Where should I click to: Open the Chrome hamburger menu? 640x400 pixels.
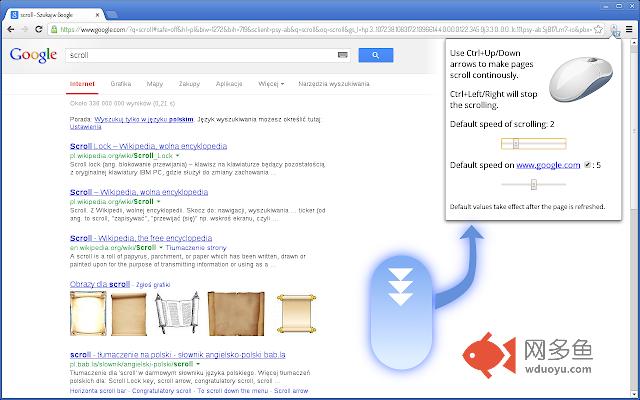point(629,29)
